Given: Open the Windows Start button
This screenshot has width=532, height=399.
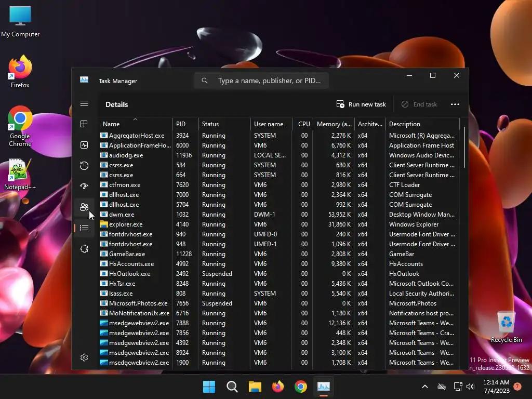Looking at the screenshot, I should (209, 387).
